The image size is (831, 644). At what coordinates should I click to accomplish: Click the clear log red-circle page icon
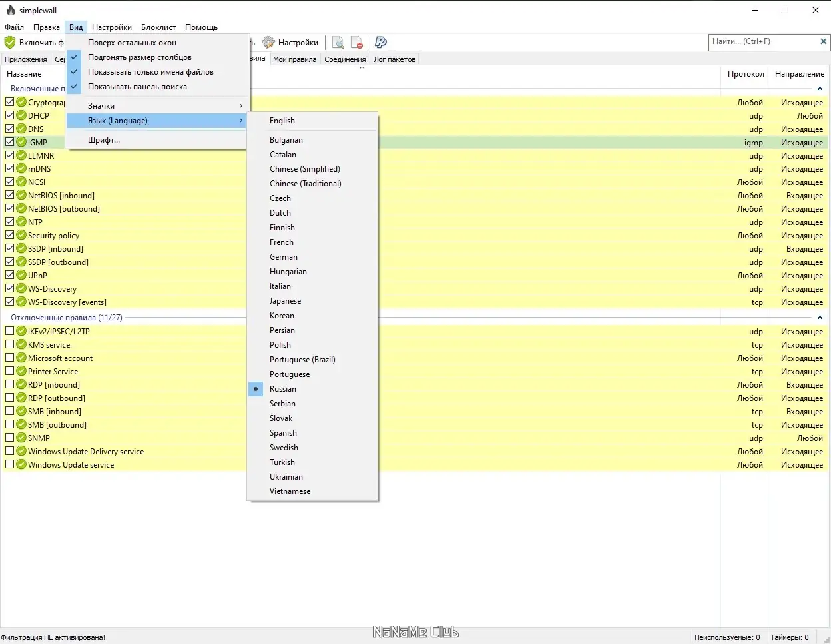coord(357,43)
